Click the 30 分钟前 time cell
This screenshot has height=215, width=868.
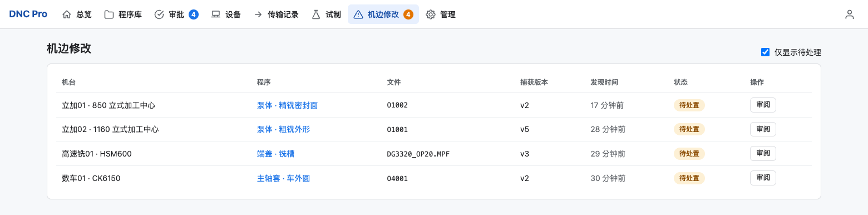click(x=608, y=178)
